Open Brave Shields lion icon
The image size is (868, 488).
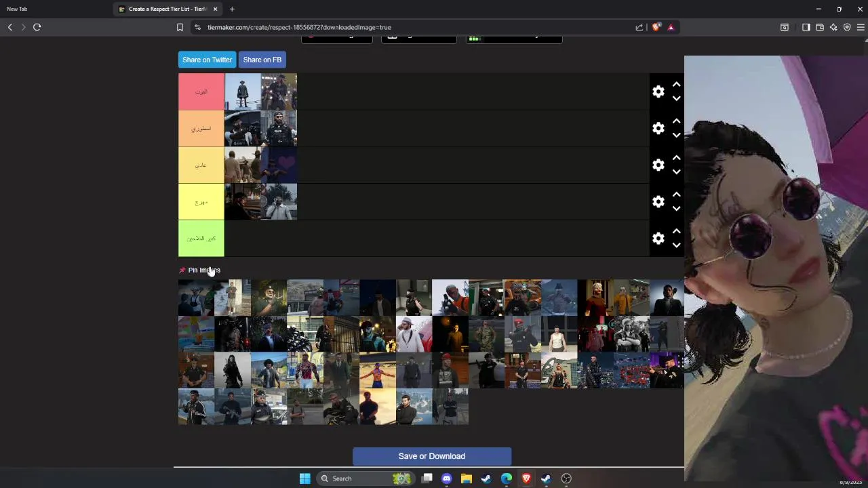coord(656,27)
